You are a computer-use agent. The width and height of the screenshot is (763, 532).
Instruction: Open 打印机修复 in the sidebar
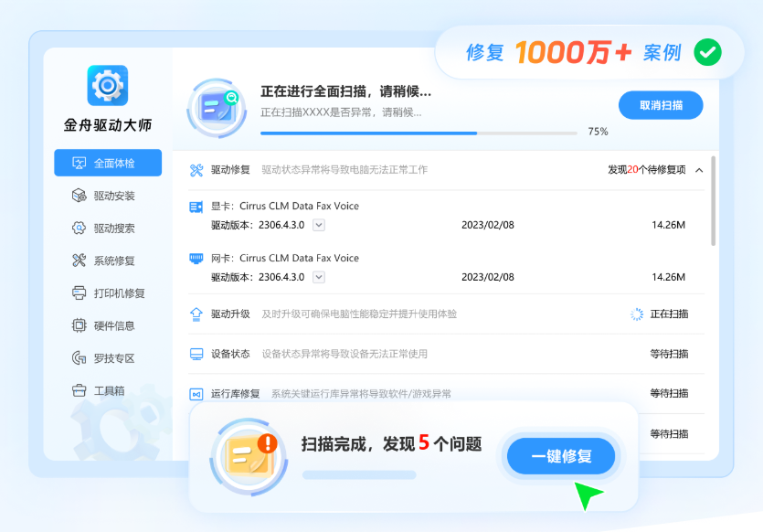point(108,293)
